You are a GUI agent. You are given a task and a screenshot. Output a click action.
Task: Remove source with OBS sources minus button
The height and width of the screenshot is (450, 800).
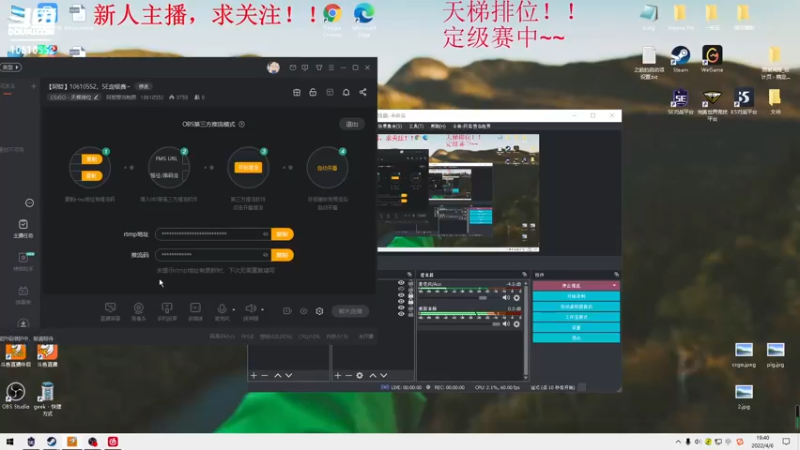pos(348,376)
